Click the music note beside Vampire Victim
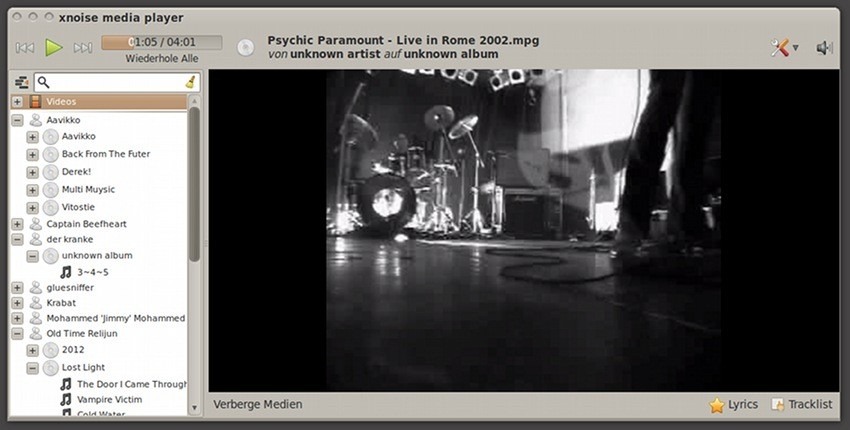 (66, 400)
